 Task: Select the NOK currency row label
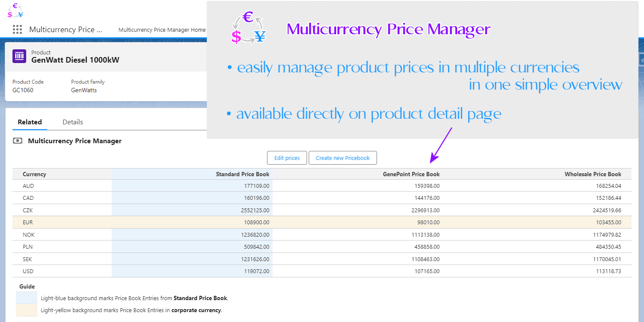click(29, 235)
